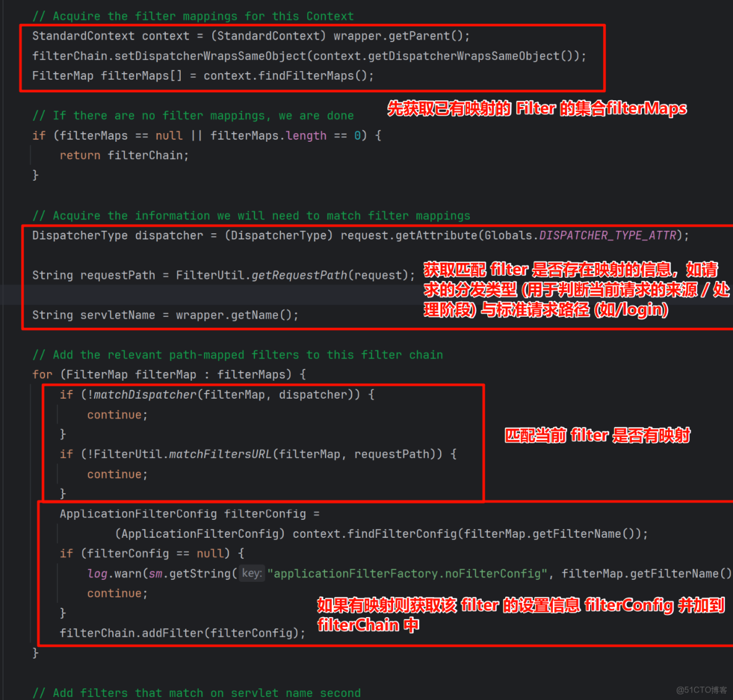The width and height of the screenshot is (733, 700).
Task: Click the comment about adding servlet name filters
Action: (x=198, y=693)
